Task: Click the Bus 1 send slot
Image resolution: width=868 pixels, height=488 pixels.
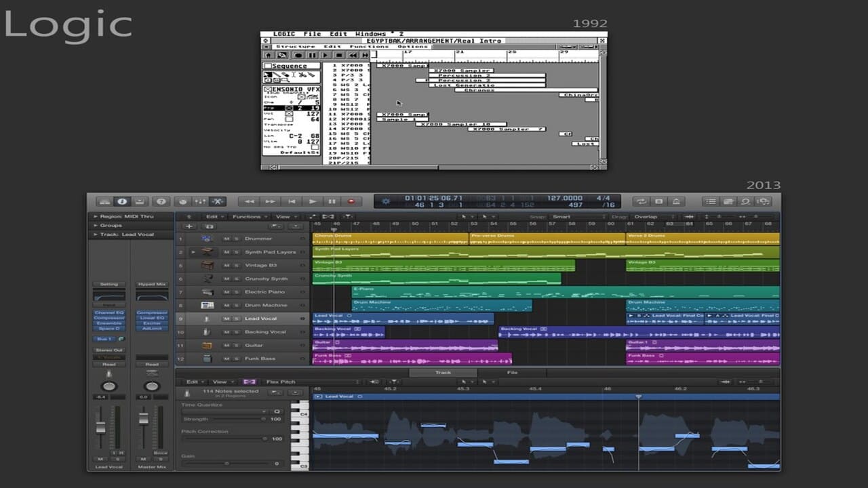Action: click(104, 339)
